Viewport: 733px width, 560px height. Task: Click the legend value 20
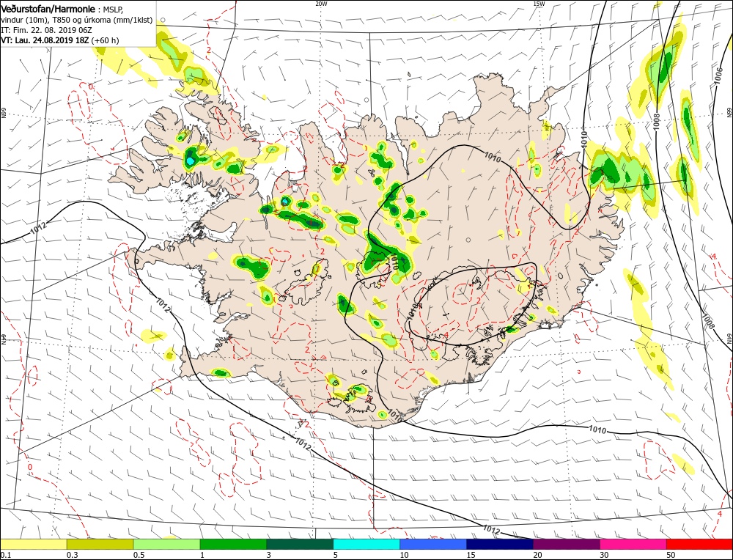537,555
